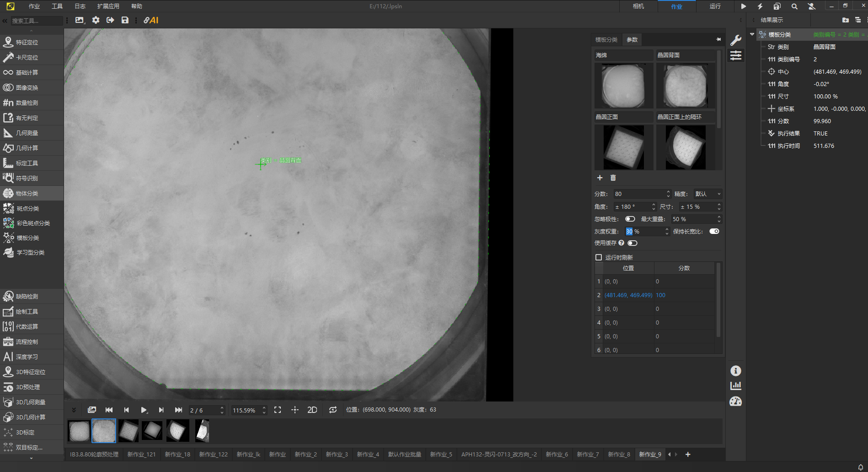Toggle the 使用缓存 switch
The width and height of the screenshot is (868, 472).
click(632, 243)
